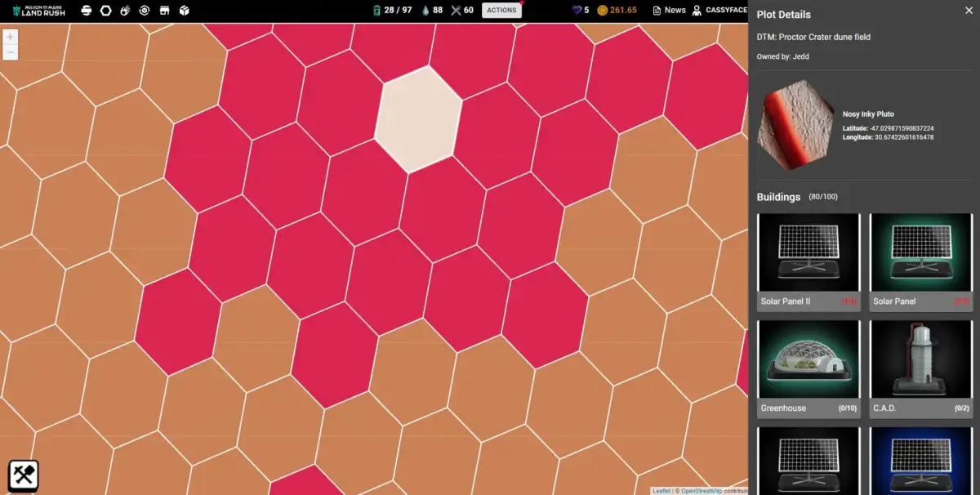
Task: Zoom out using the map minus control
Action: 11,51
